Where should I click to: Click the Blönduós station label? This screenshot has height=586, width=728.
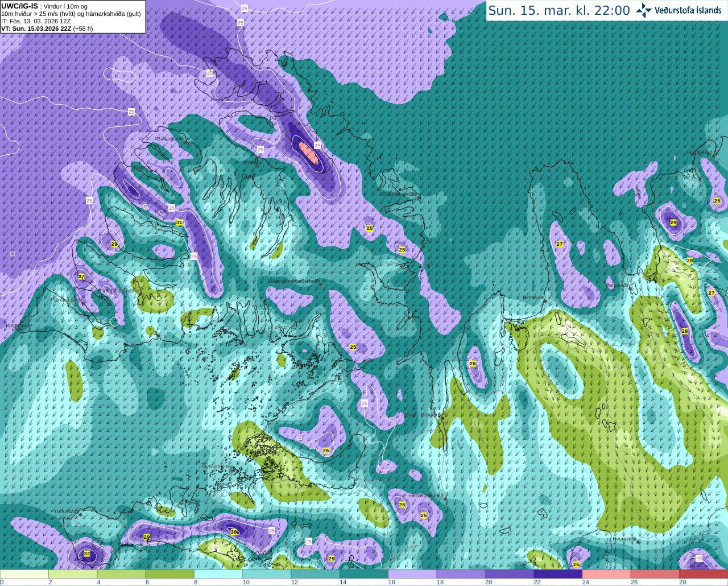coord(534,298)
